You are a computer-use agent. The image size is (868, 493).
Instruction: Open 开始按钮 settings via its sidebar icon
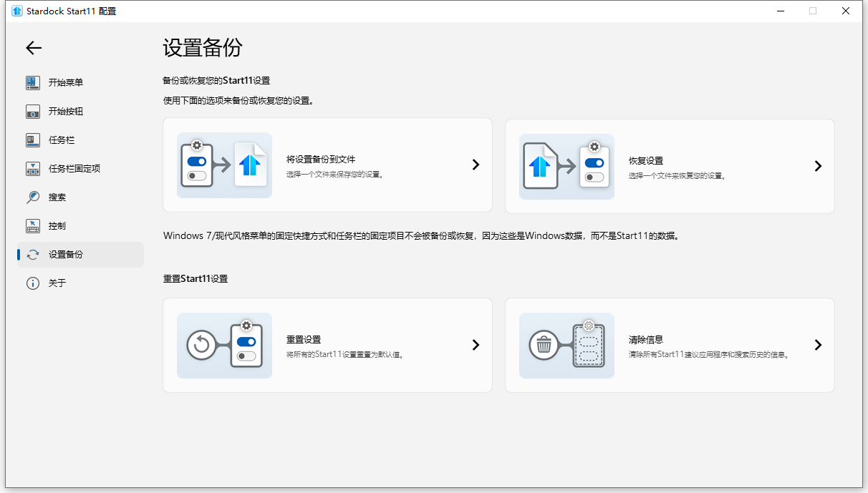point(33,111)
